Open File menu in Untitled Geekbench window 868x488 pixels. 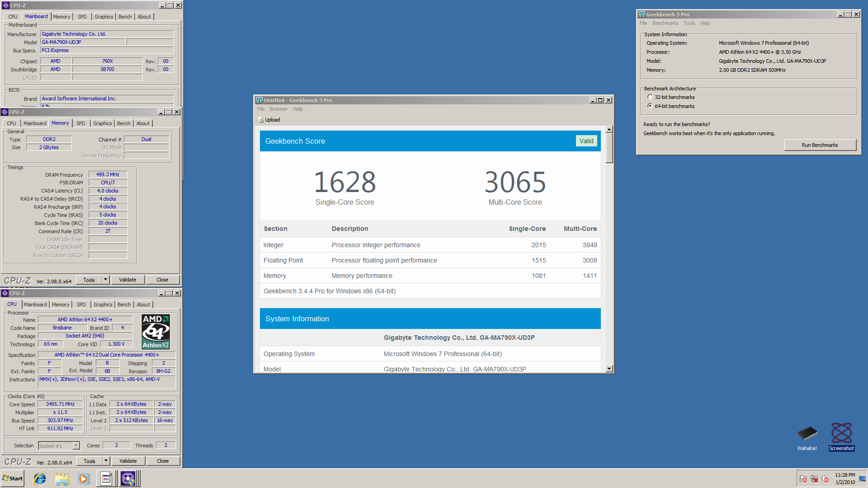pyautogui.click(x=261, y=109)
